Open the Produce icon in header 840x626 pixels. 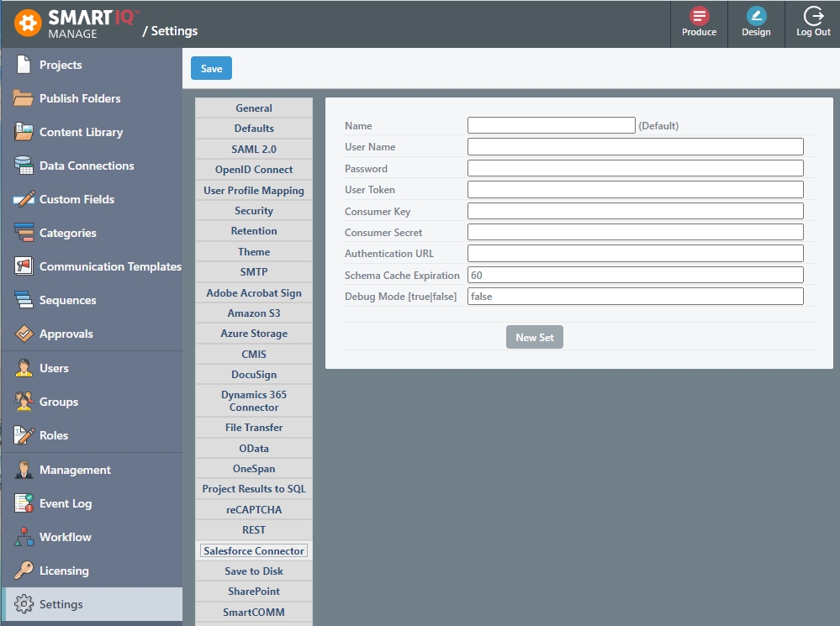coord(699,15)
